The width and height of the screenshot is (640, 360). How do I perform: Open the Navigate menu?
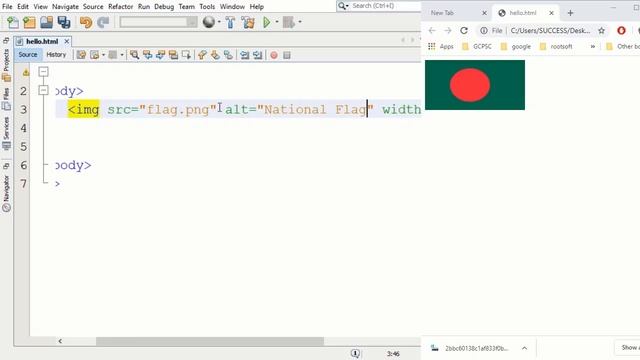point(65,7)
